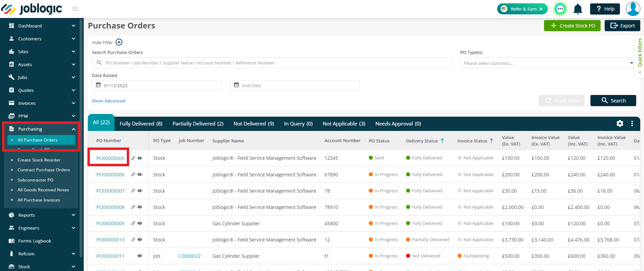Viewport: 644px width, 271px height.
Task: Open job number C0000022 link
Action: click(189, 256)
